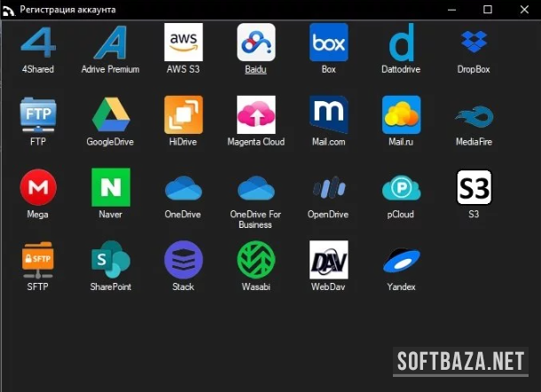The width and height of the screenshot is (541, 392).
Task: Select the Mail.ru cloud icon
Action: coord(401,115)
